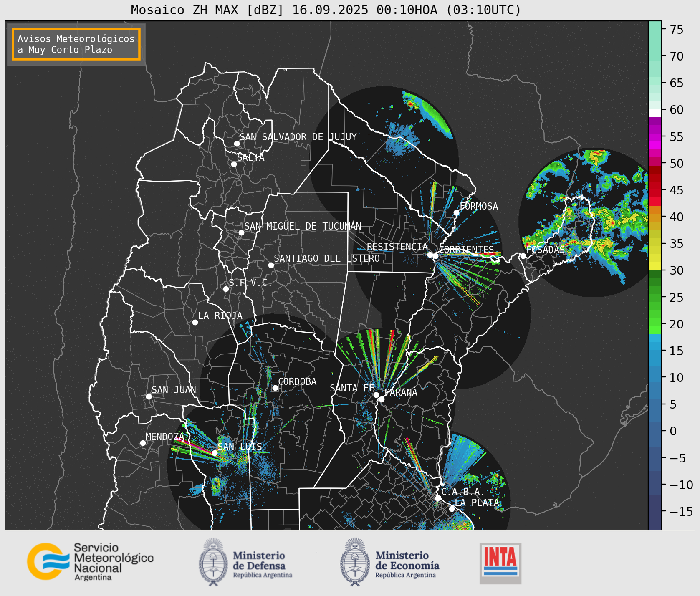This screenshot has height=596, width=700.
Task: Select the LA PLATA city marker
Action: 452,508
